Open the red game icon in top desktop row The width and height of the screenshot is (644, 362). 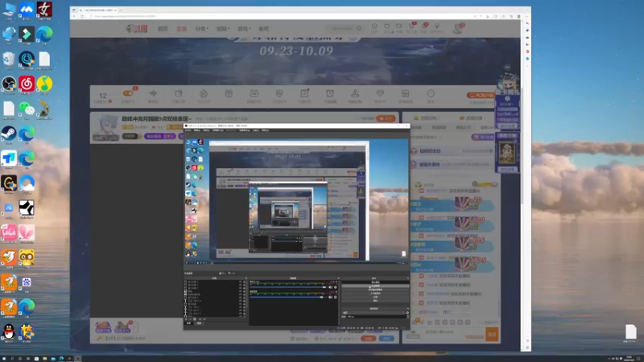tap(44, 10)
